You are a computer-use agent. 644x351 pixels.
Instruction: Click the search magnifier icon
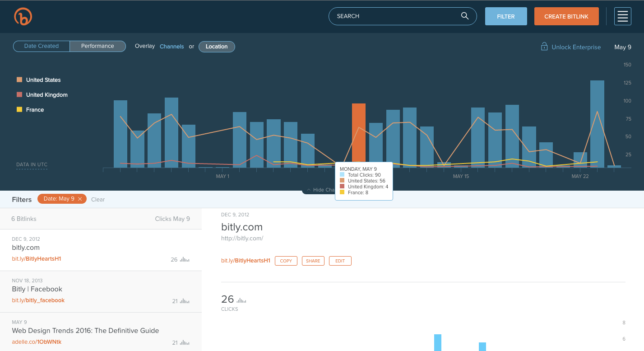(465, 16)
